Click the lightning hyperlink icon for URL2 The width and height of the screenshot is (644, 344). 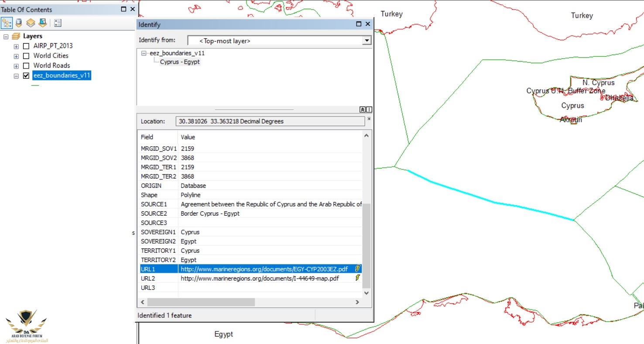point(358,278)
